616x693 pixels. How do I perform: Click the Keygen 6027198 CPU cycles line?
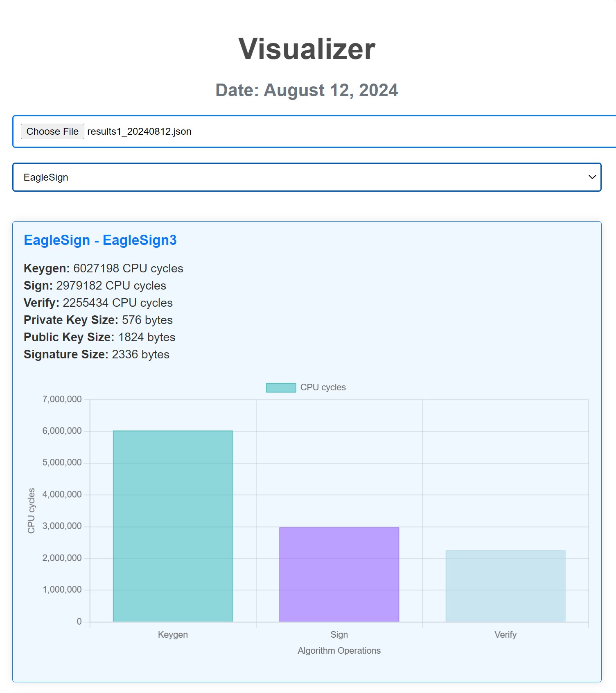coord(104,268)
